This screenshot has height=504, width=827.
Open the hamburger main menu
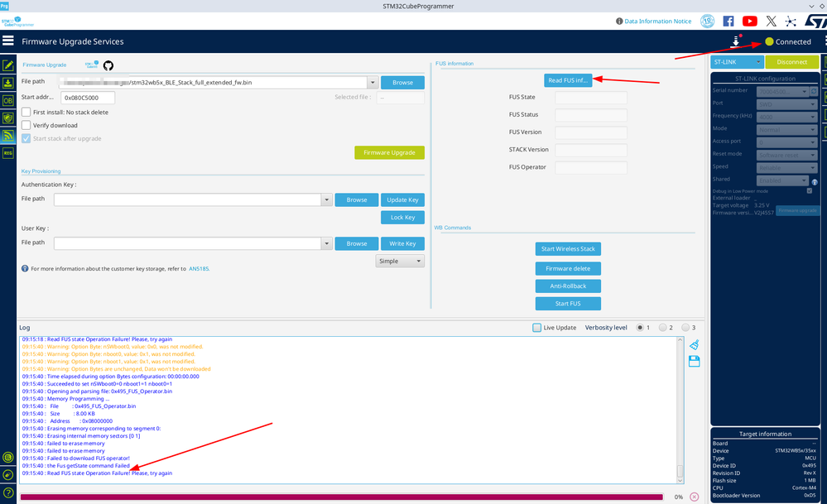(8, 41)
